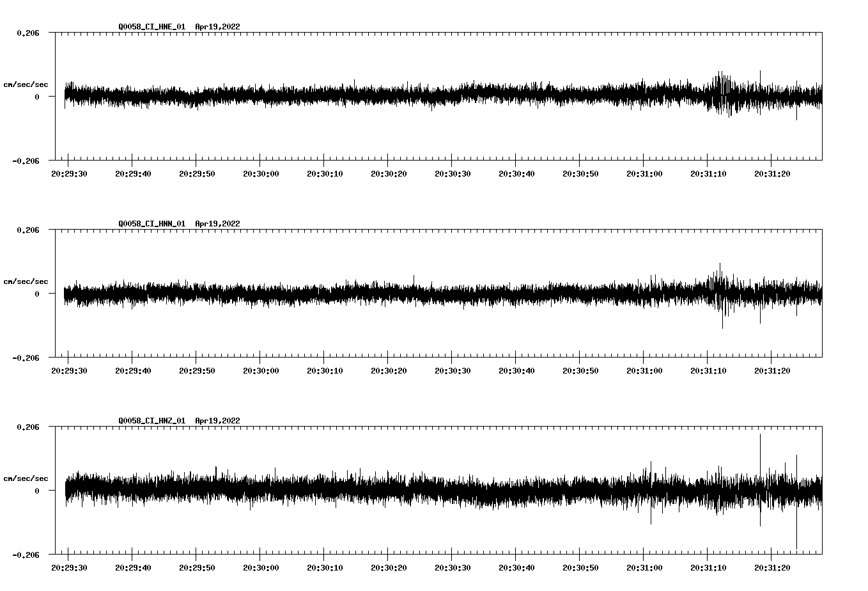This screenshot has width=868, height=591.
Task: Click the 20:29:50 time label on HNN axis
Action: coord(197,371)
